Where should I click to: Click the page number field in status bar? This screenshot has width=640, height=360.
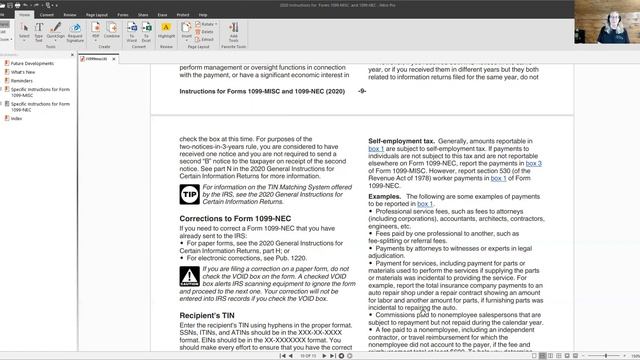pyautogui.click(x=308, y=356)
